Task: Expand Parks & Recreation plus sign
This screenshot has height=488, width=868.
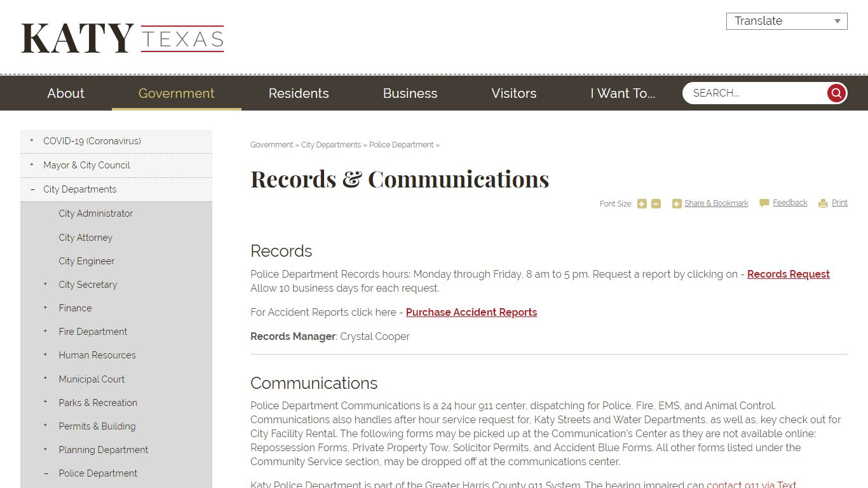Action: [x=45, y=402]
